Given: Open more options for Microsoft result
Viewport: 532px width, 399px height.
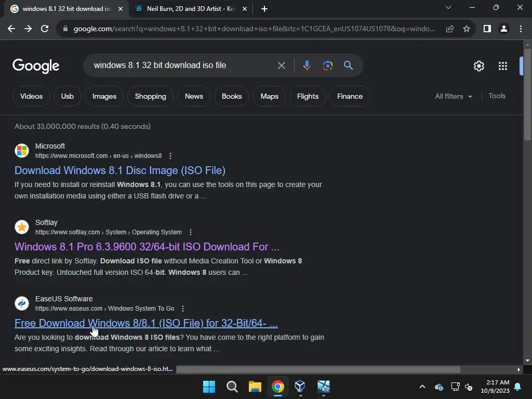Looking at the screenshot, I should [170, 156].
